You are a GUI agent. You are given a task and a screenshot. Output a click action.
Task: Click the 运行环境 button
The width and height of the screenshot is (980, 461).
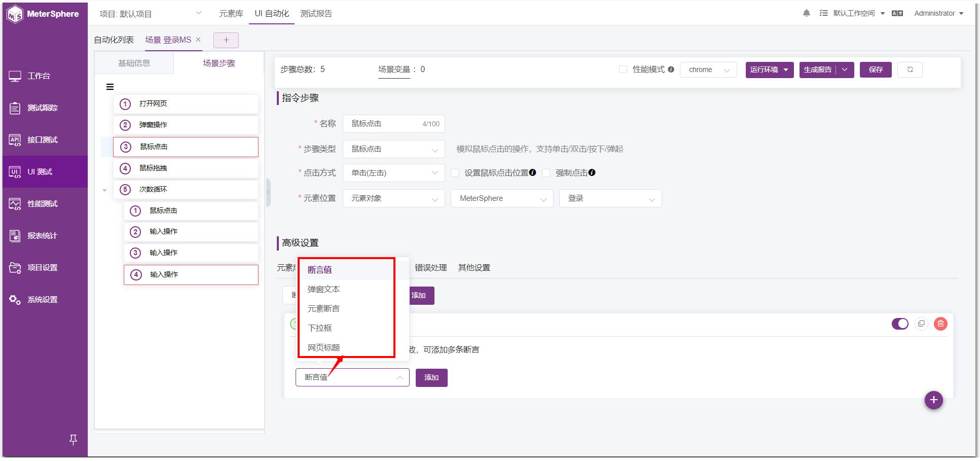[x=769, y=69]
